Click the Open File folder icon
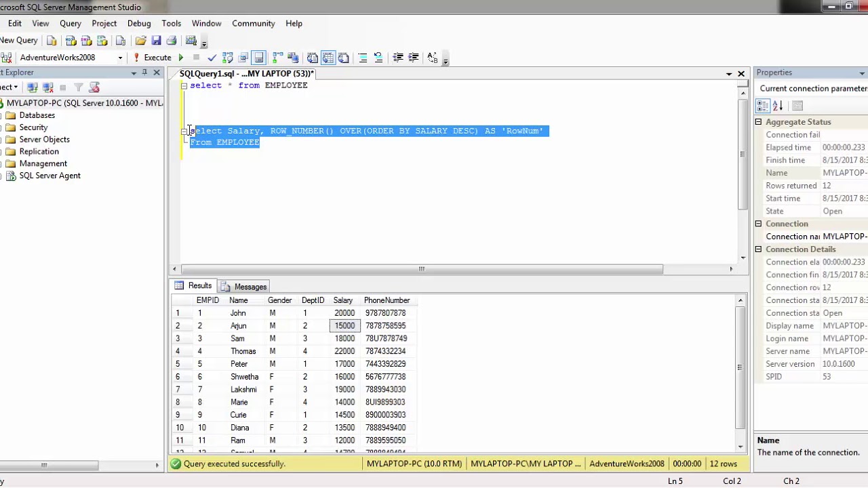 click(141, 41)
